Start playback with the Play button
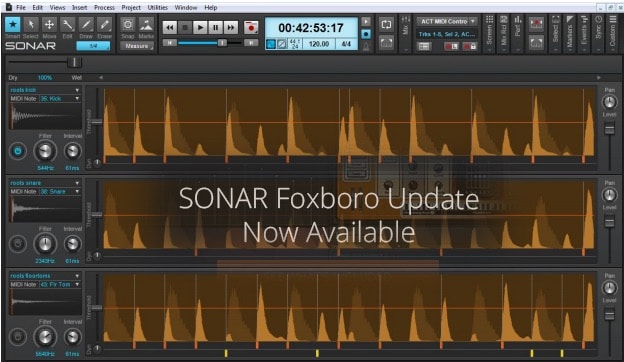 [x=200, y=27]
